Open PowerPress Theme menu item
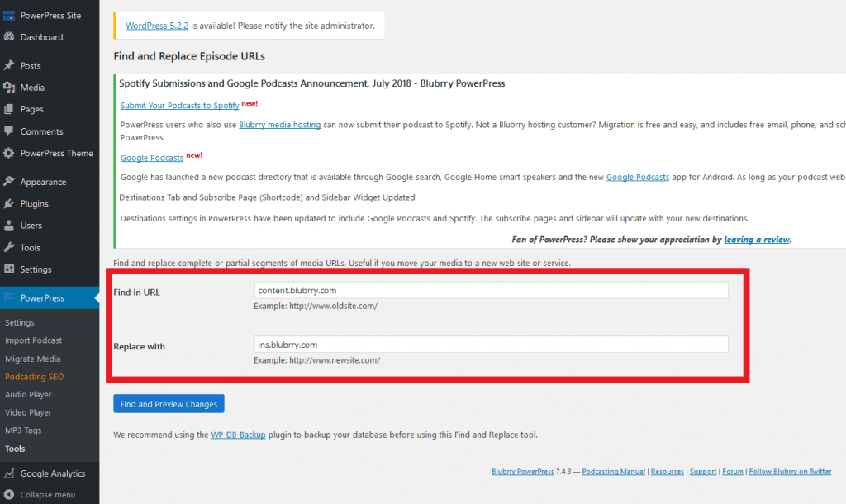846x504 pixels. (x=57, y=153)
